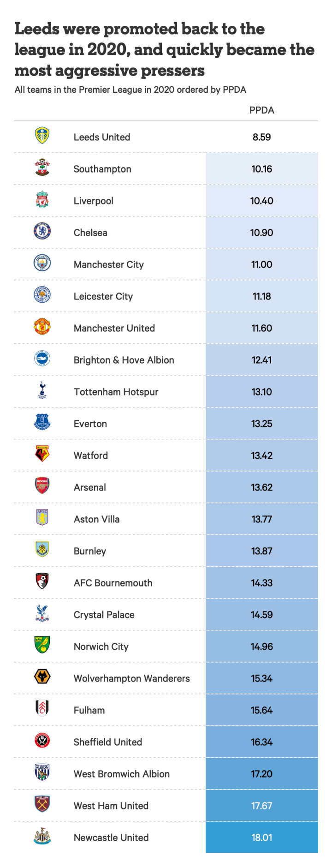Click the Southampton club badge
Image resolution: width=332 pixels, height=868 pixels.
pyautogui.click(x=42, y=168)
